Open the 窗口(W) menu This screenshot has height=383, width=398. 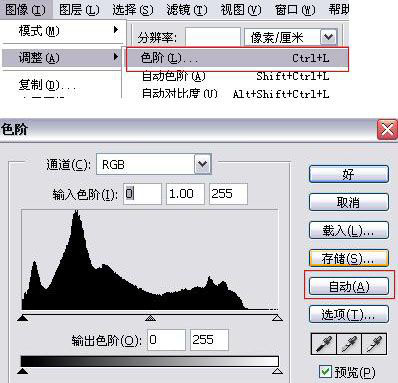(295, 9)
